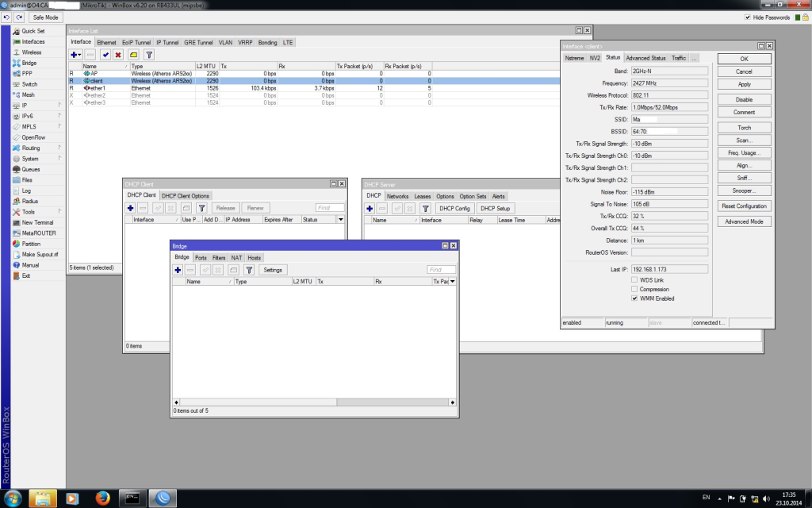The width and height of the screenshot is (812, 508).
Task: Add new DHCP client with plus icon
Action: 131,208
